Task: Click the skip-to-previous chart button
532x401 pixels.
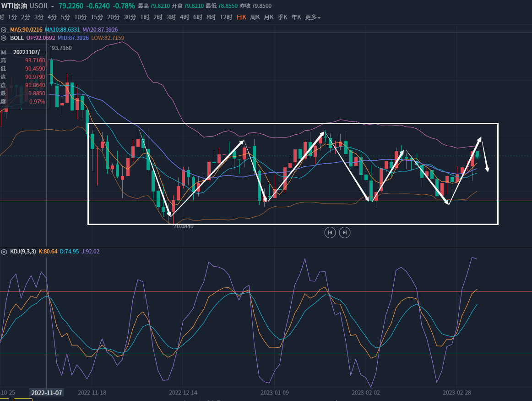Action: tap(330, 232)
